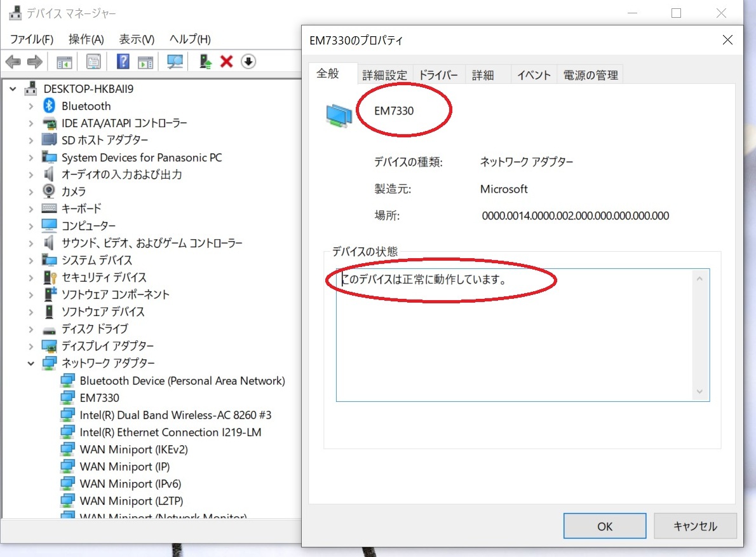Click the SD host adapter icon

tap(49, 139)
